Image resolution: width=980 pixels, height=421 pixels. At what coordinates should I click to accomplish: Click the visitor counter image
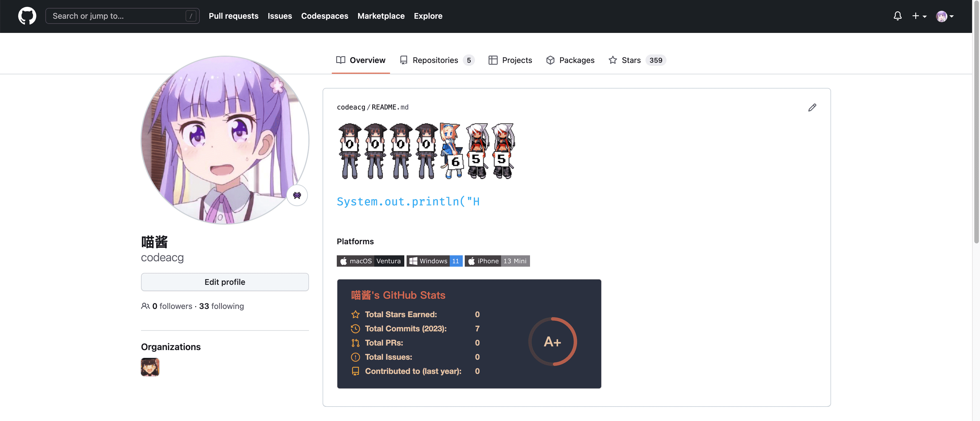click(426, 151)
